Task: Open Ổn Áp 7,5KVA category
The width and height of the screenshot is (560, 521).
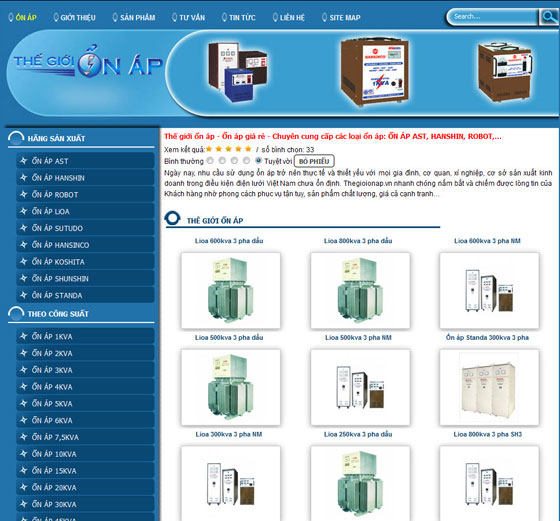Action: pos(85,437)
